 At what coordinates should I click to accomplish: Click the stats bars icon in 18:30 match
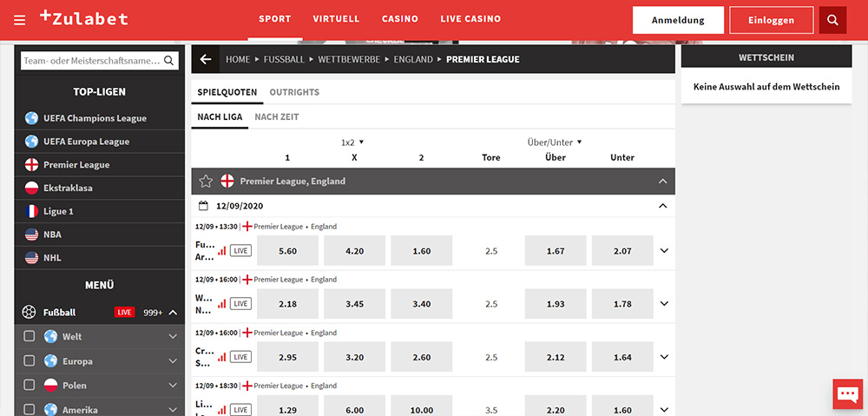coord(222,410)
